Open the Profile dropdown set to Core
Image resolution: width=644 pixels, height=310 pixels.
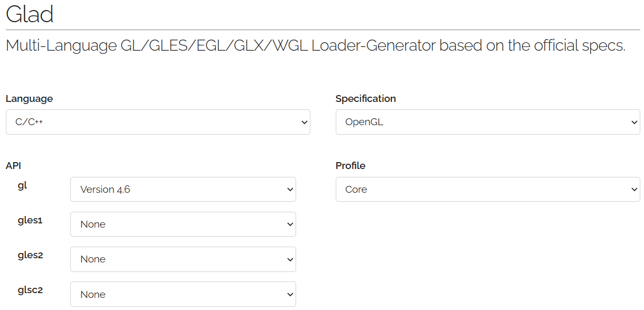click(x=487, y=189)
